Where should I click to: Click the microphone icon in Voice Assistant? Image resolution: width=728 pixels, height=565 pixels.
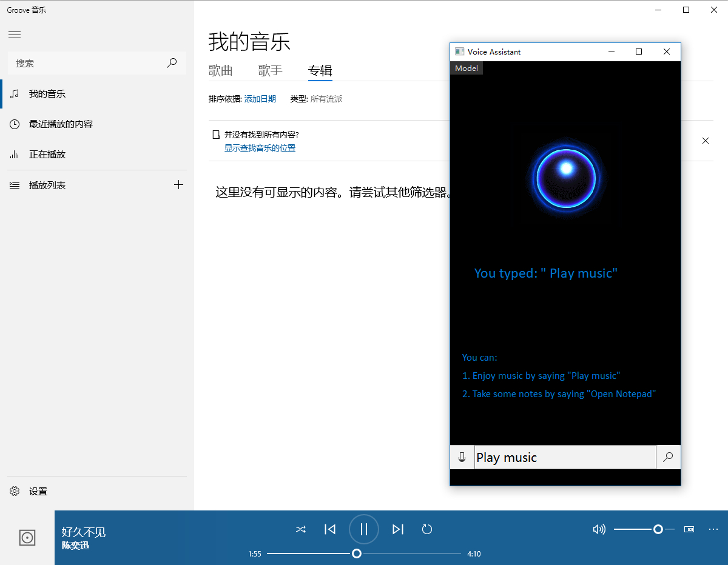[x=462, y=457]
